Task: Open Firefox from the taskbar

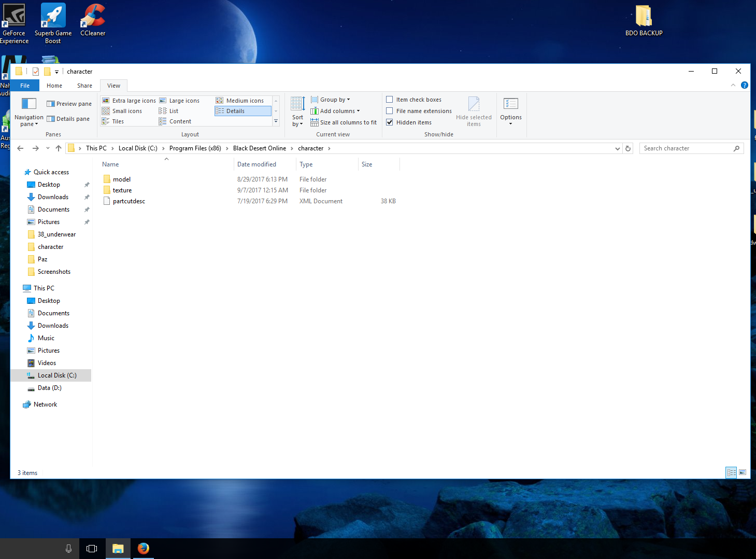Action: click(144, 548)
